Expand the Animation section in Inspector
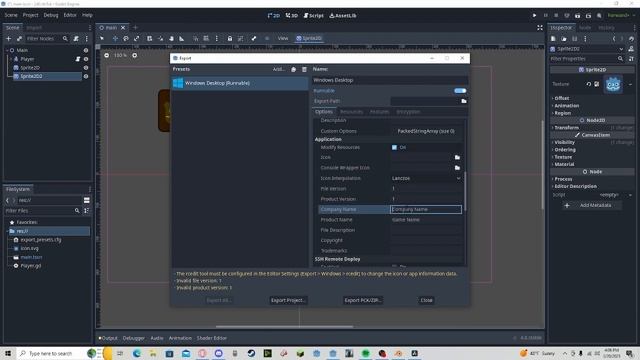Screen dimensions: 640x360 coord(566,106)
